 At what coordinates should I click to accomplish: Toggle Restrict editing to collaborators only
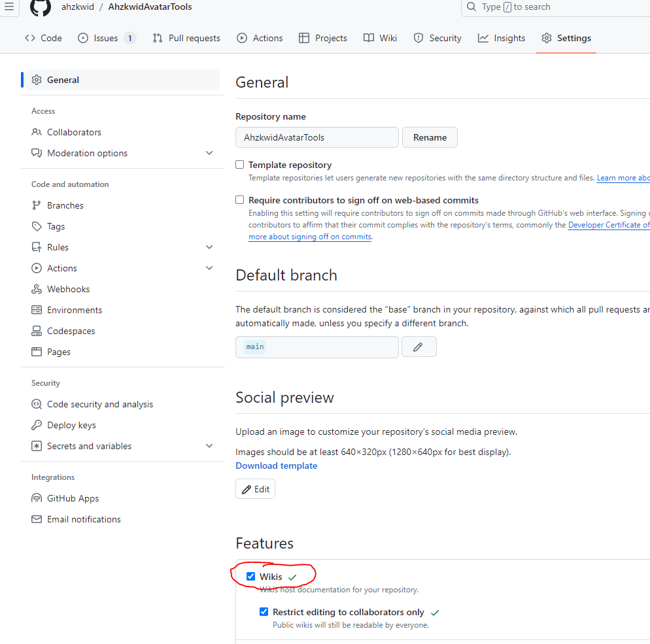tap(264, 612)
